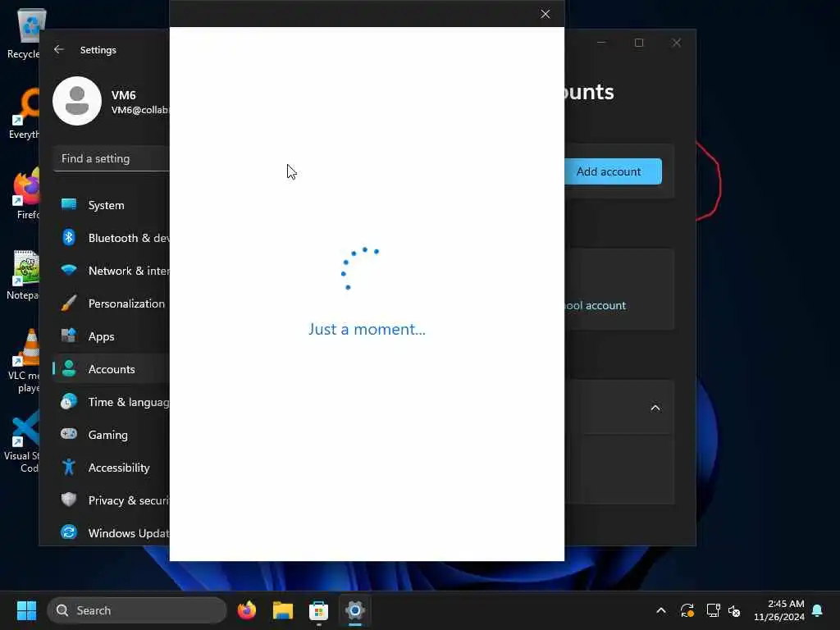Screen dimensions: 840x630
Task: Open Personalization settings category
Action: [112, 304]
